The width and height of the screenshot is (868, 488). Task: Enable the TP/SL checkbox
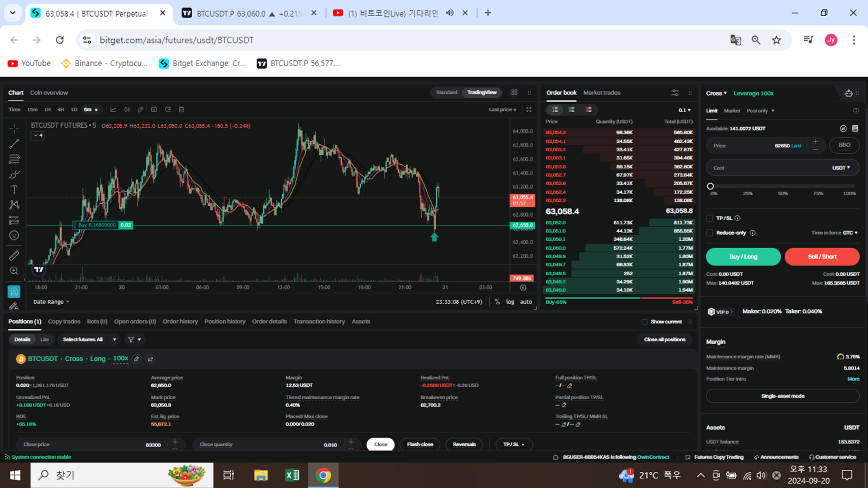point(710,218)
